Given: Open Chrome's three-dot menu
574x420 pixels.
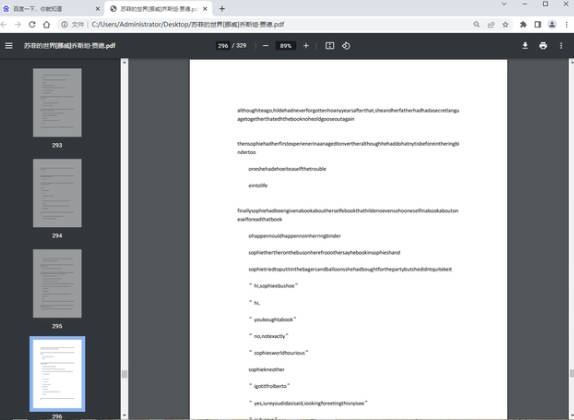Looking at the screenshot, I should coord(566,25).
